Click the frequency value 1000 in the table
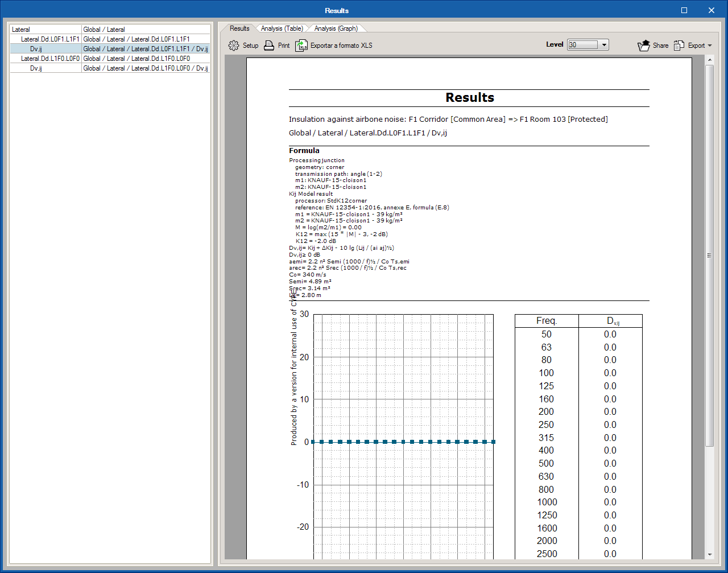This screenshot has height=573, width=728. click(547, 502)
